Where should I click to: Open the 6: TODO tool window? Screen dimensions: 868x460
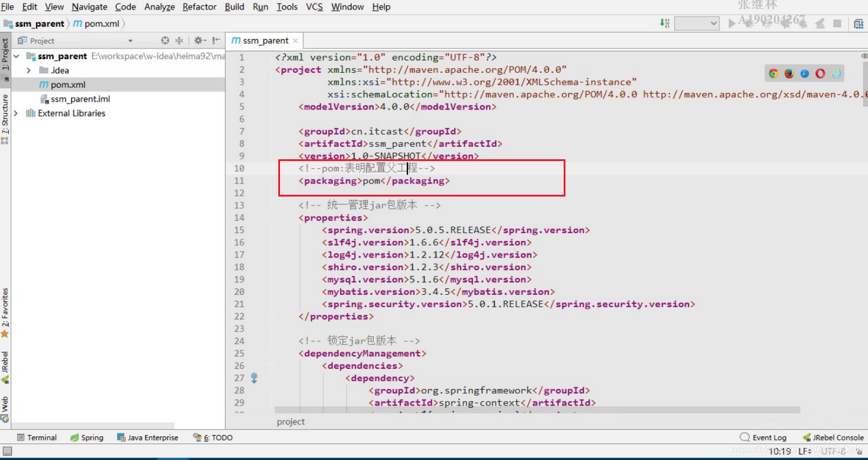click(213, 438)
